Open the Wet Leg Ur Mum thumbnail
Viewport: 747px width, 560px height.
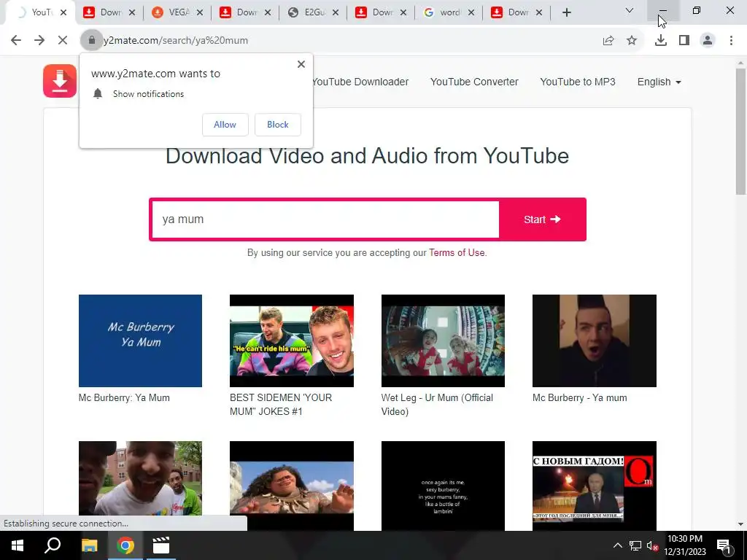443,341
